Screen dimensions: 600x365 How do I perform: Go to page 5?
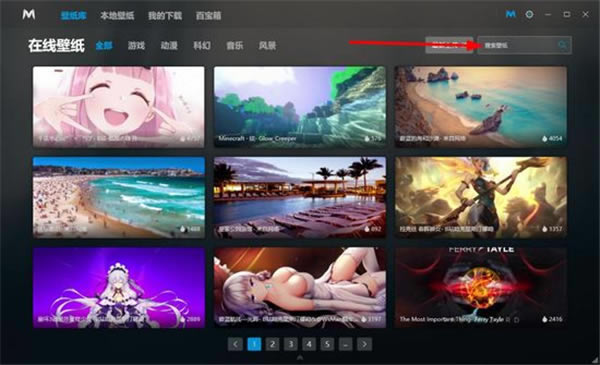click(x=327, y=344)
